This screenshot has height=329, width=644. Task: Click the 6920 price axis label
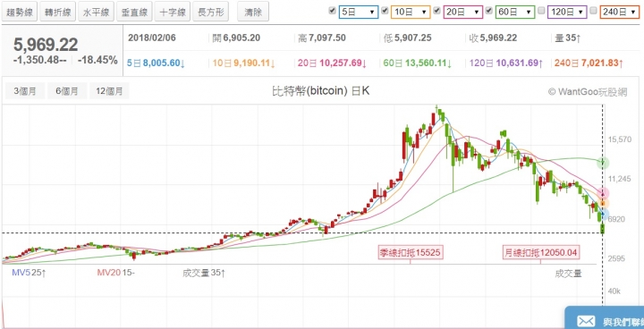616,219
